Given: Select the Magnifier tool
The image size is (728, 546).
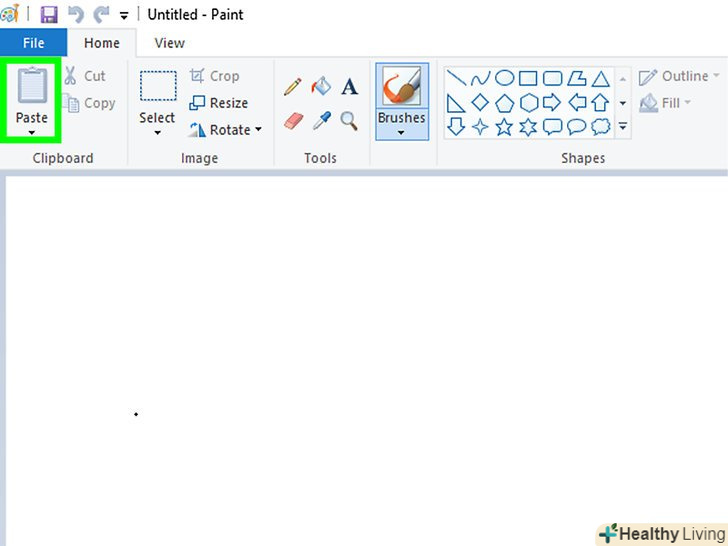Looking at the screenshot, I should click(349, 121).
